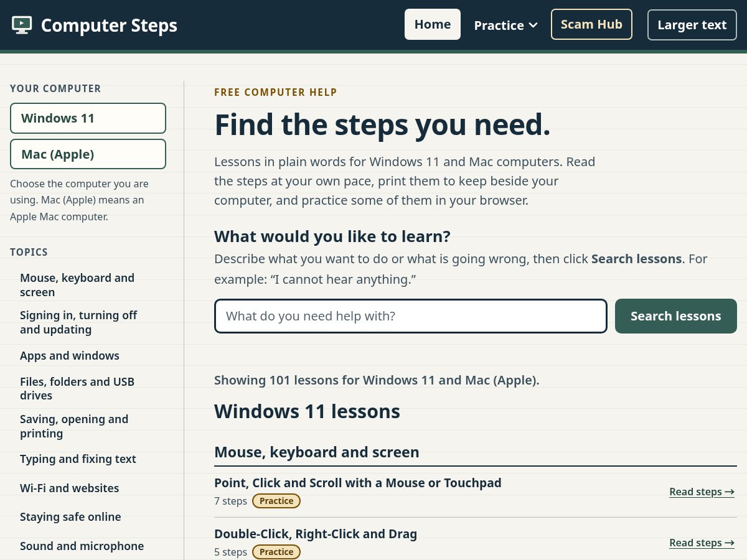Open the Signing in, turning off and updating topic

point(78,322)
